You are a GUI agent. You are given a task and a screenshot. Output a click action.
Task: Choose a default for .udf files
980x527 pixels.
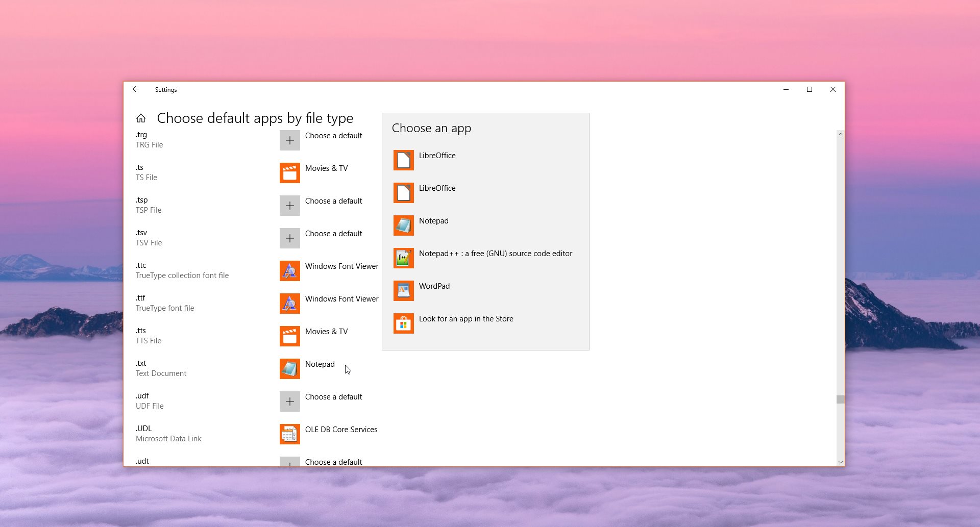click(333, 397)
